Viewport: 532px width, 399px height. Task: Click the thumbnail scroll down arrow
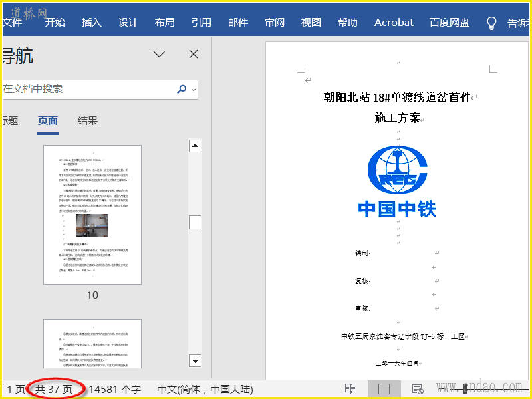pyautogui.click(x=195, y=361)
